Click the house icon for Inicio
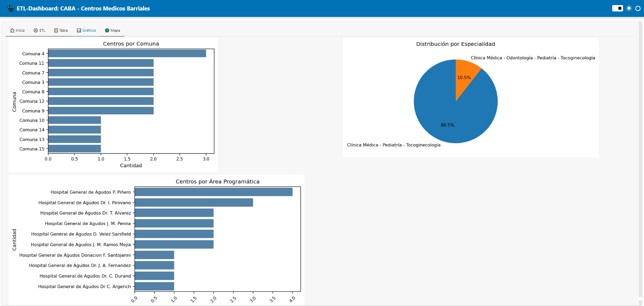The height and width of the screenshot is (306, 644). pyautogui.click(x=12, y=30)
